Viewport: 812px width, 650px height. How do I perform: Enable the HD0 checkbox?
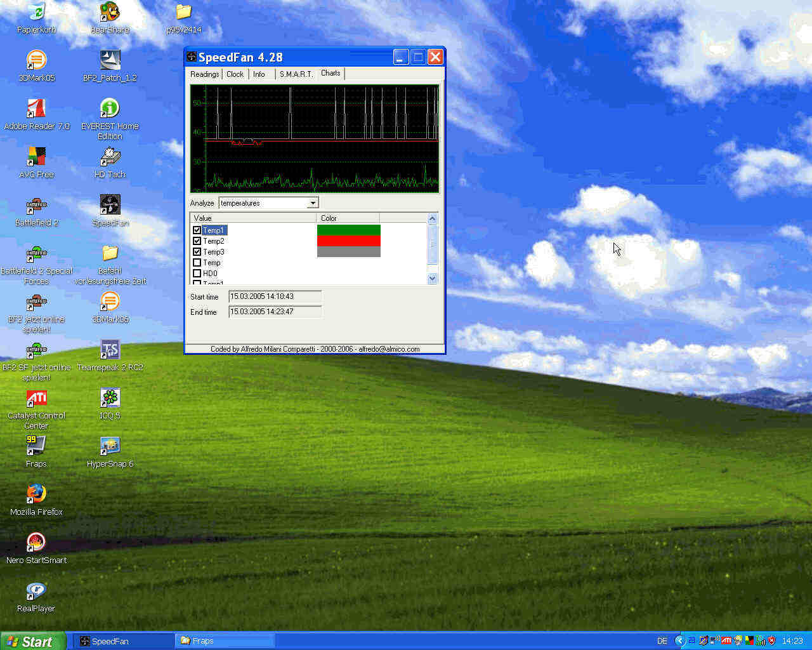197,274
